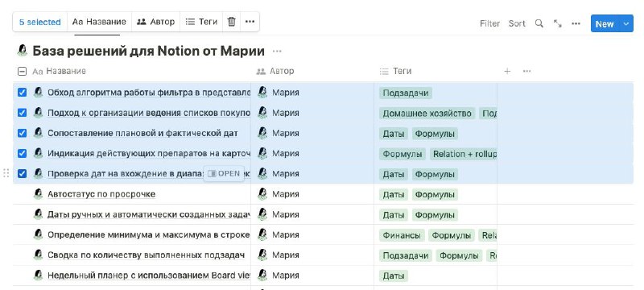The image size is (644, 290).
Task: Uncheck the Сопоставление плановой и фактической дат row
Action: [22, 133]
